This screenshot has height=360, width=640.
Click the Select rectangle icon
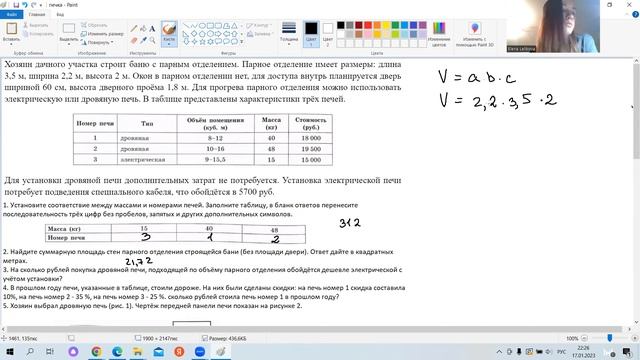[69, 29]
